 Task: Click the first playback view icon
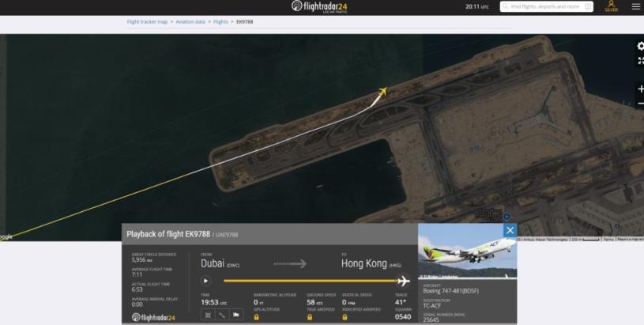(x=208, y=314)
